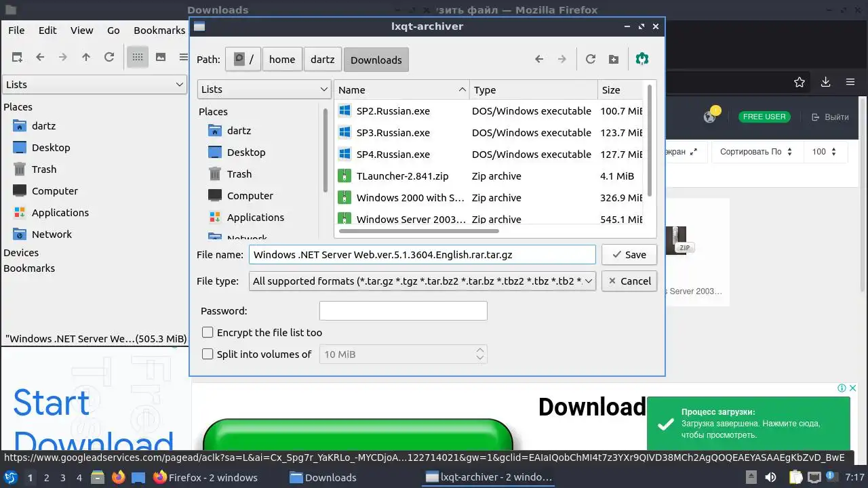Open volume control in system tray

(x=771, y=477)
